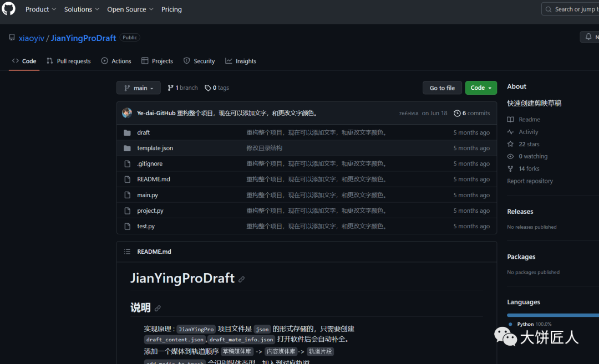
Task: Open the Open Source menu
Action: pos(130,9)
